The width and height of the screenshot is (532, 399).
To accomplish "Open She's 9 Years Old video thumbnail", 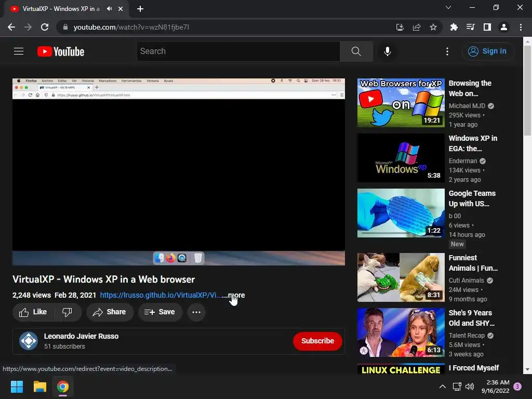I will coord(401,332).
